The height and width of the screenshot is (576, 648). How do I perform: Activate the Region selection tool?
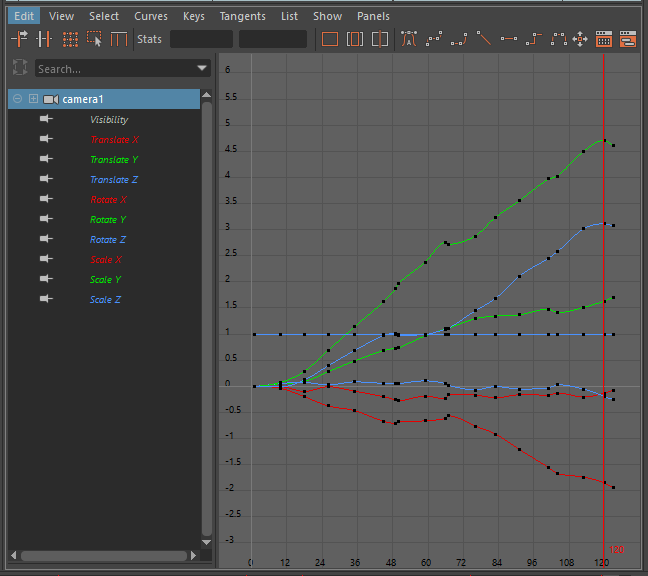click(94, 39)
